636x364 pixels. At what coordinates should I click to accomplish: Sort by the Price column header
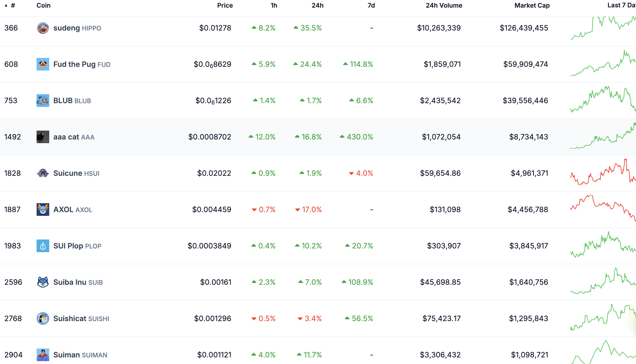coord(225,6)
